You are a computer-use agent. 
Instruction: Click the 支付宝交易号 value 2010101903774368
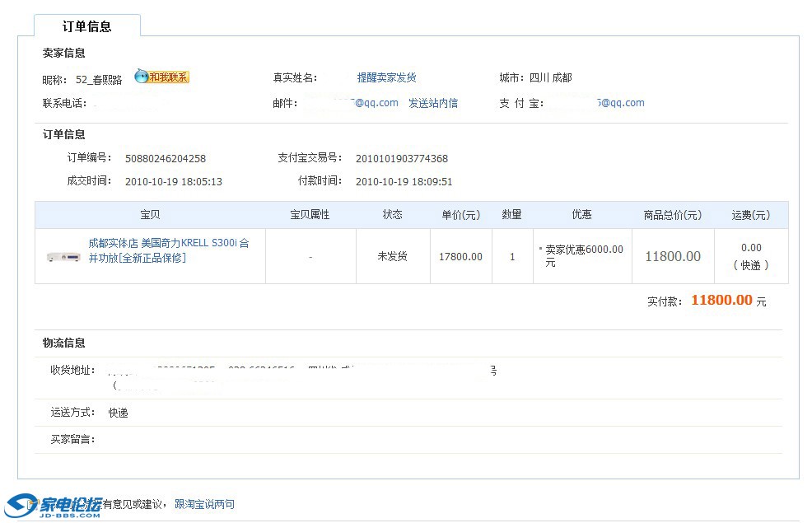point(401,158)
